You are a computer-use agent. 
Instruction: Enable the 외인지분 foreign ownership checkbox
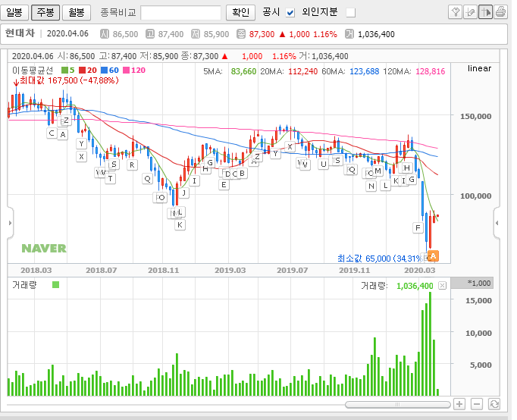tap(351, 13)
